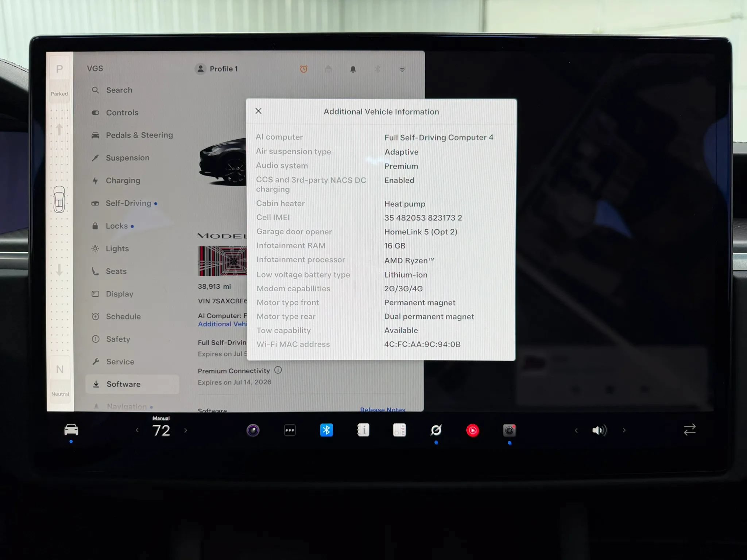Go to Suspension settings
The image size is (747, 560).
pos(120,158)
